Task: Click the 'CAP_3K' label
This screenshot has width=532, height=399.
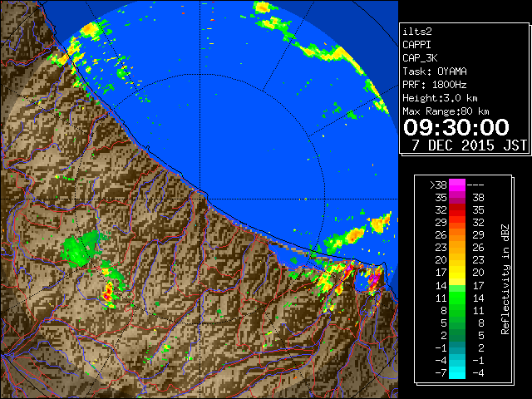Action: coord(420,58)
